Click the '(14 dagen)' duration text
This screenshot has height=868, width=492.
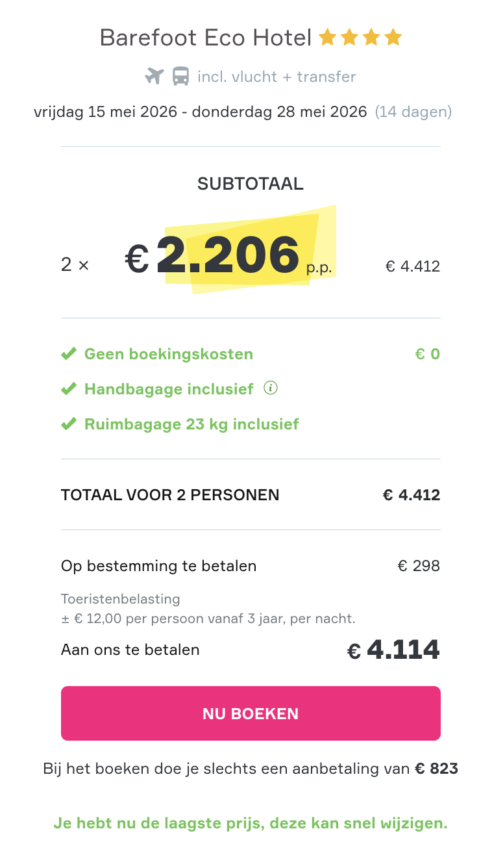click(413, 112)
